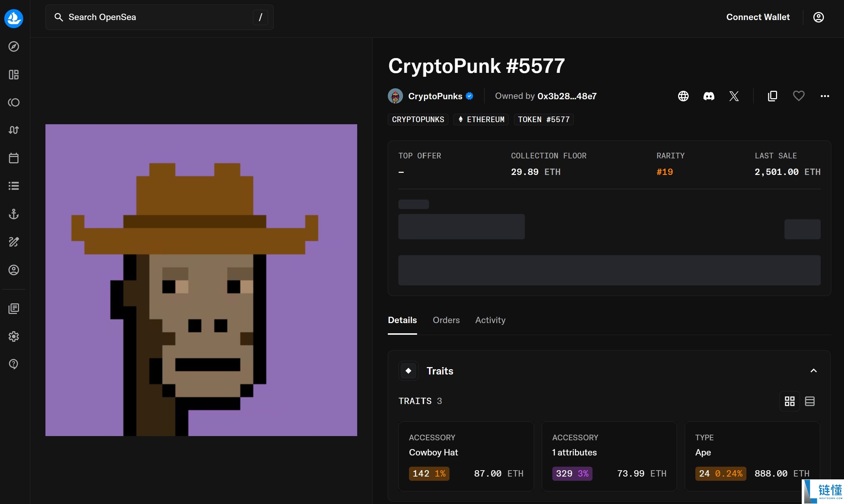Open the Collections panel icon in sidebar
Screen dimensions: 844x504
point(14,75)
